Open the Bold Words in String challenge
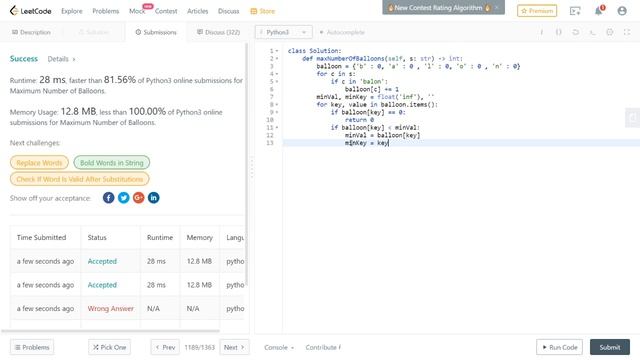640x360 pixels. (112, 162)
